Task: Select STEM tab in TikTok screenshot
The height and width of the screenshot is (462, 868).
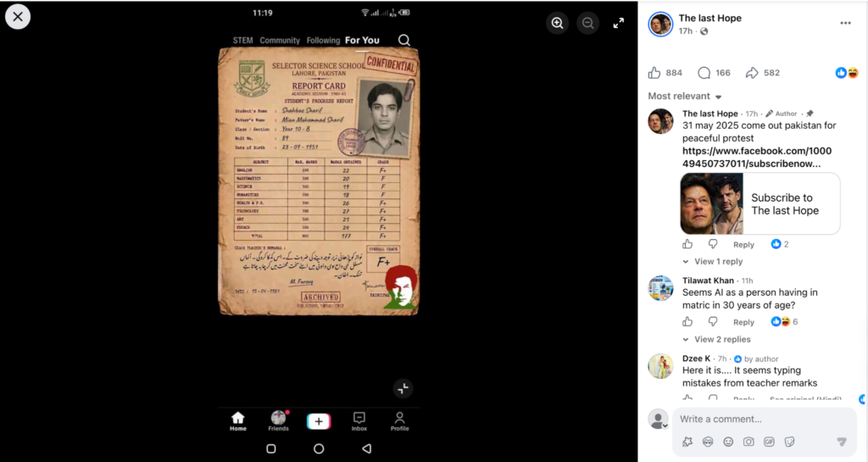Action: coord(242,41)
